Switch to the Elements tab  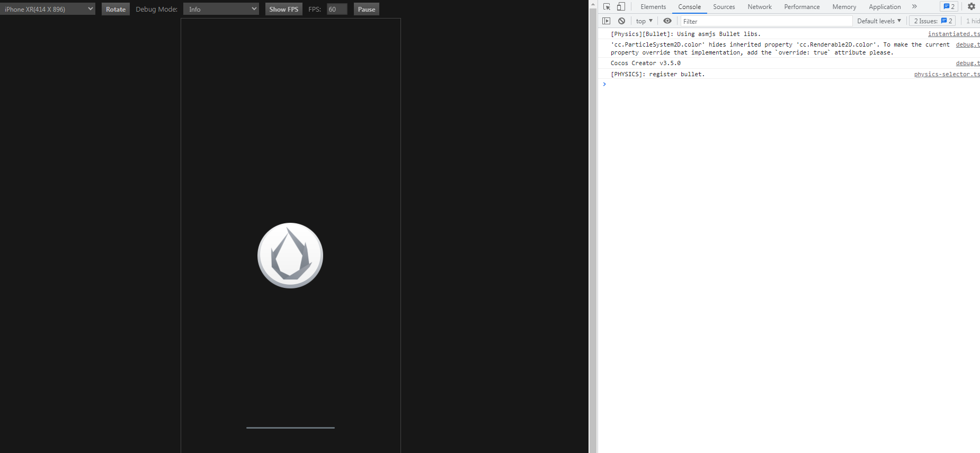pyautogui.click(x=653, y=7)
